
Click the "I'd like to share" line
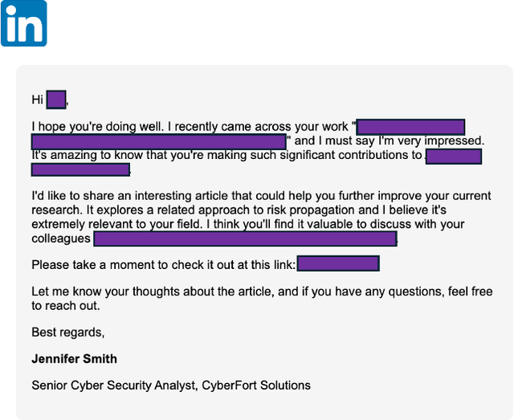(261, 196)
